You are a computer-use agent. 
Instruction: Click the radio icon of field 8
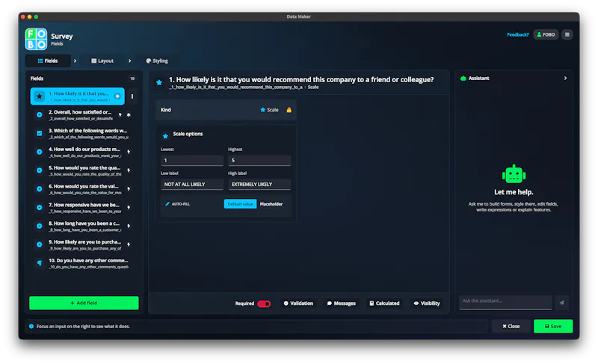pos(40,226)
